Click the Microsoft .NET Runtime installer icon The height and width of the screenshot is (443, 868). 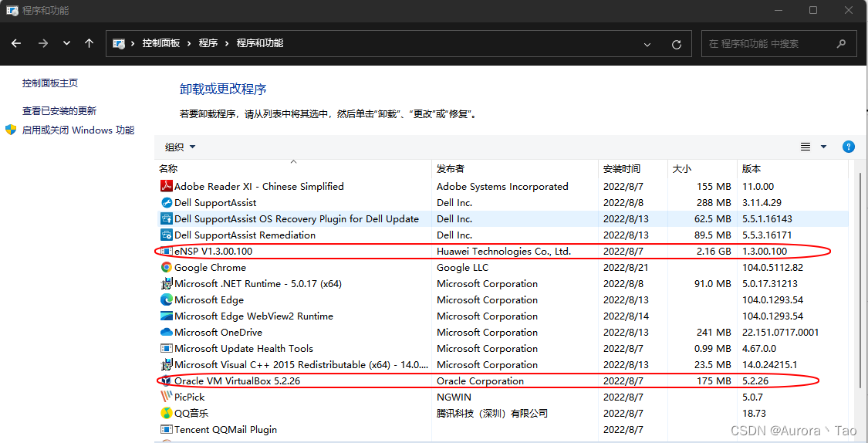167,283
